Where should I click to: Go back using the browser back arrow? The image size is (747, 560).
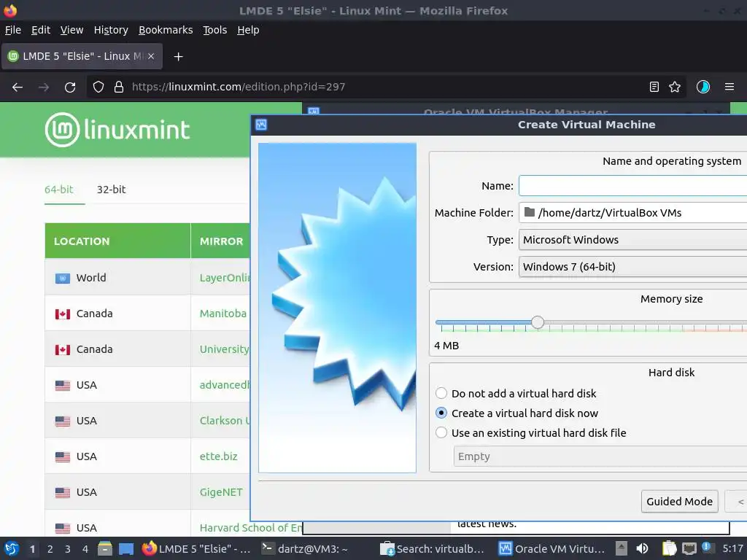[x=18, y=87]
